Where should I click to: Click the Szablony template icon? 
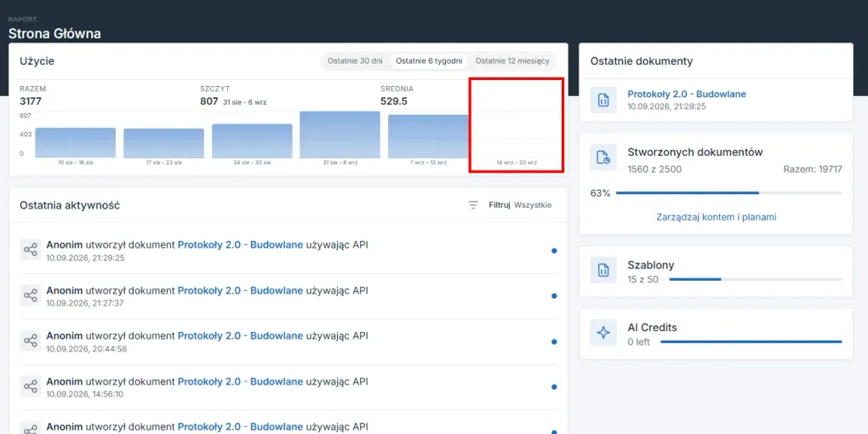click(x=603, y=270)
